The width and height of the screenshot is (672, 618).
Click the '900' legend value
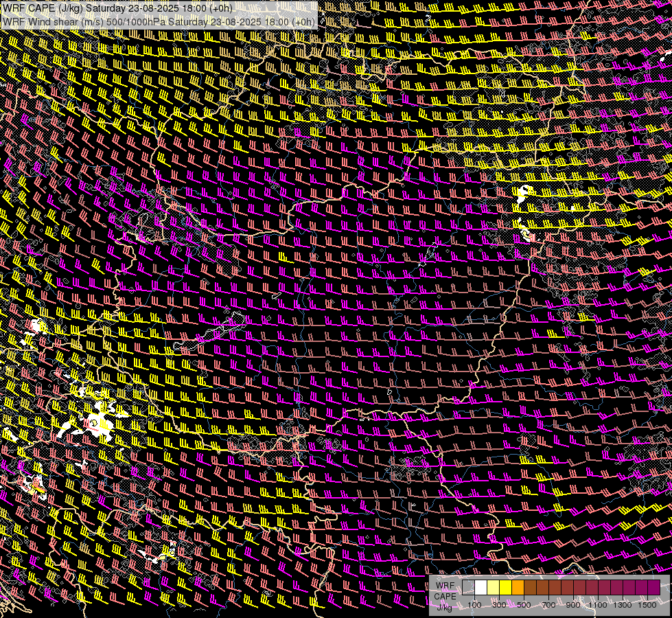[573, 605]
